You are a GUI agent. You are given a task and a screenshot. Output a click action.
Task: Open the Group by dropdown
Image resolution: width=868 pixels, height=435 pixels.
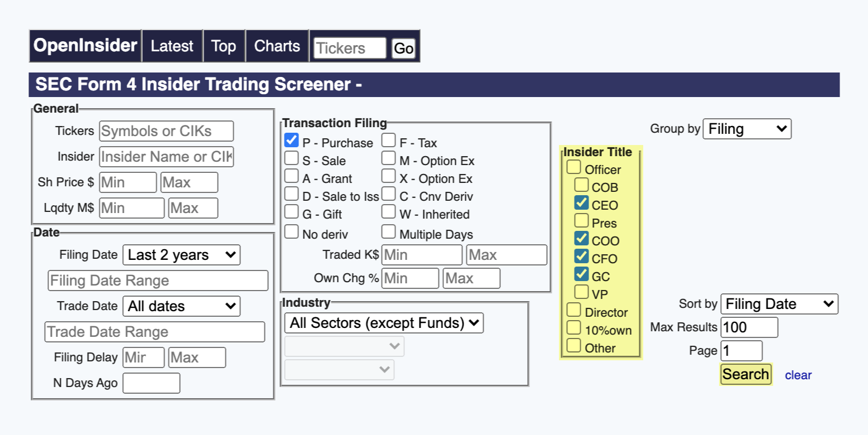pyautogui.click(x=747, y=129)
